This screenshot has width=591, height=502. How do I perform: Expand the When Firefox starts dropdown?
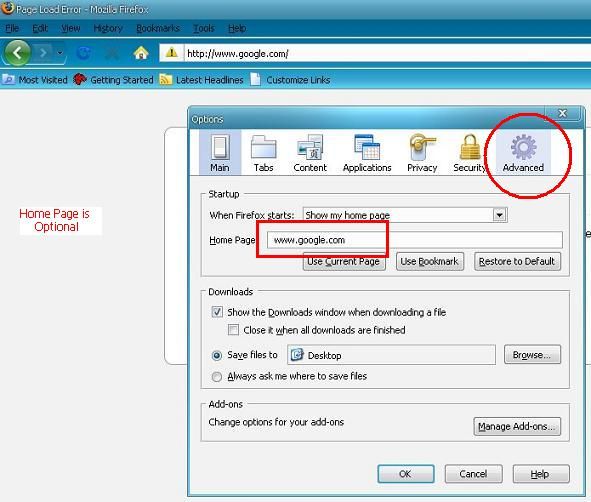point(499,215)
